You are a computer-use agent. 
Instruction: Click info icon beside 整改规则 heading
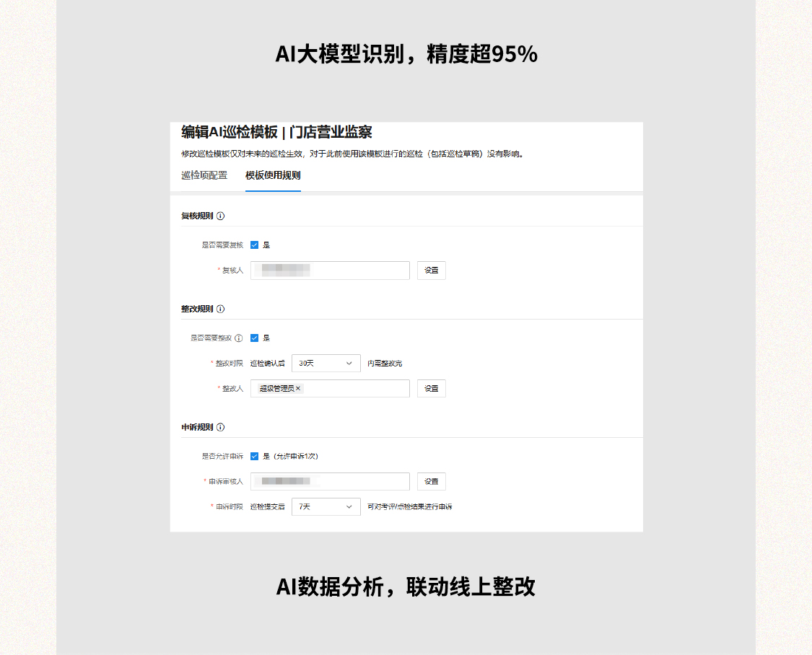pyautogui.click(x=221, y=309)
